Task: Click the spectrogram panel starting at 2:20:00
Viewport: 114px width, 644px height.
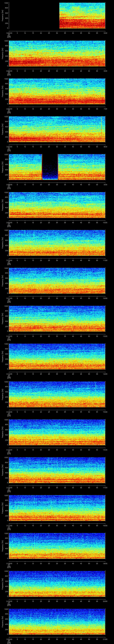Action: 57,621
